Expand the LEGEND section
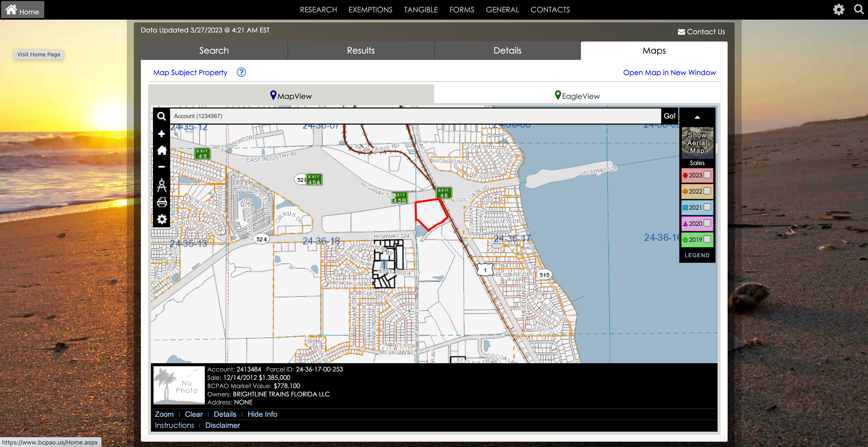The height and width of the screenshot is (447, 868). (x=697, y=255)
